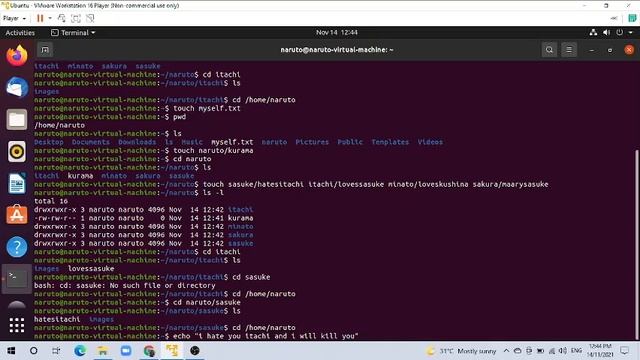Open Firefox from the Ubuntu dock
640x360 pixels.
tap(17, 55)
